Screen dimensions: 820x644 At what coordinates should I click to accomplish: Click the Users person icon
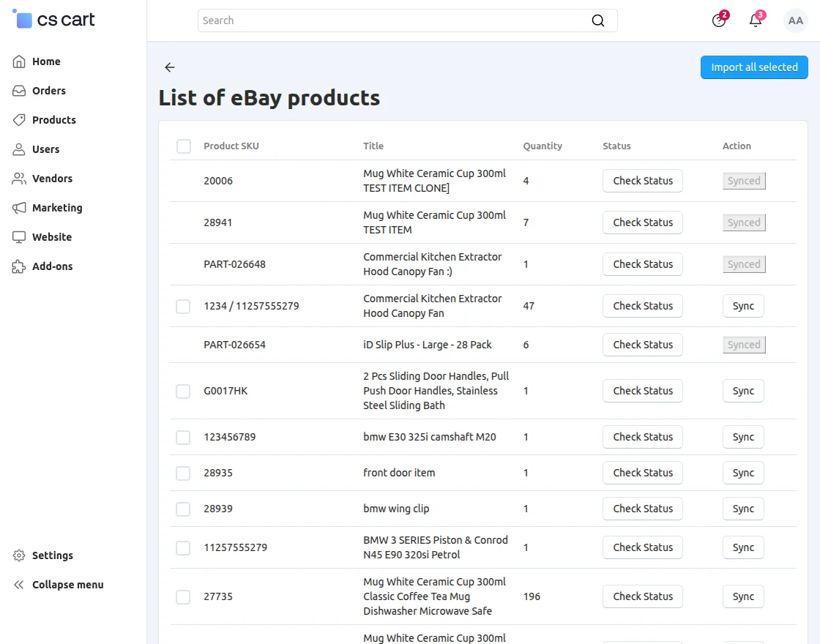click(19, 149)
